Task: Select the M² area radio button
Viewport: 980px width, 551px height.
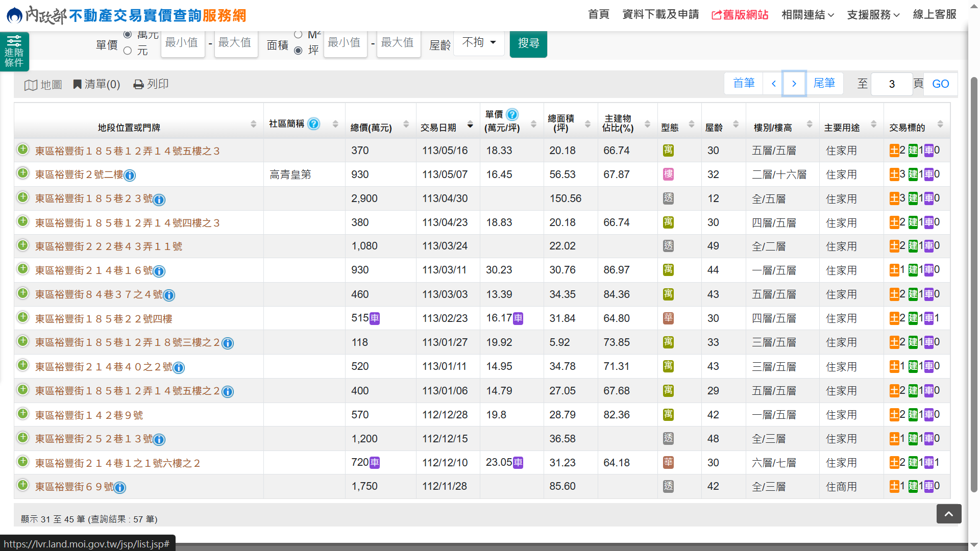Action: point(298,34)
